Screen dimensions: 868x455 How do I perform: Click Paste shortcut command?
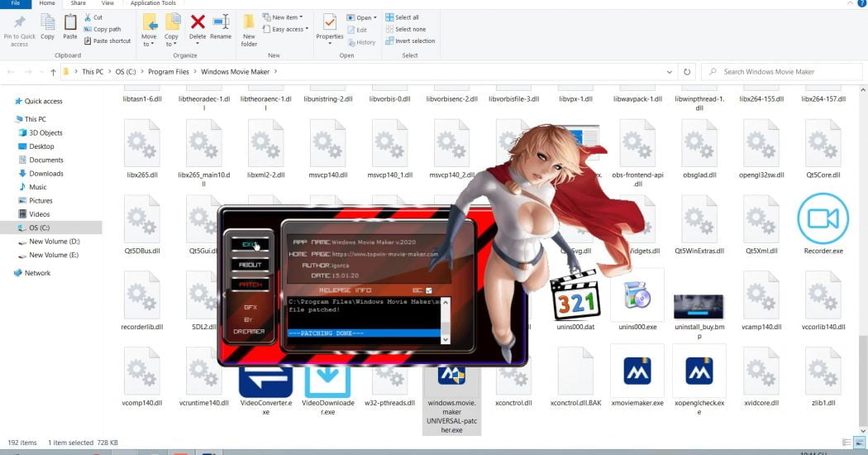click(x=107, y=41)
